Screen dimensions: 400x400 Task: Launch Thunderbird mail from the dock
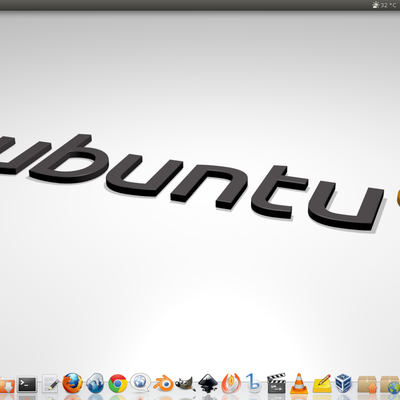pyautogui.click(x=95, y=383)
